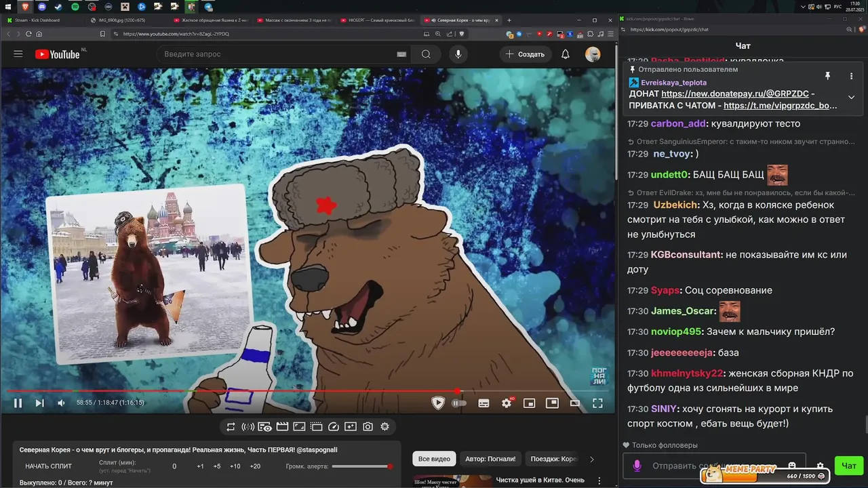Image resolution: width=868 pixels, height=488 pixels.
Task: Open the Windows Start menu
Action: click(x=8, y=6)
